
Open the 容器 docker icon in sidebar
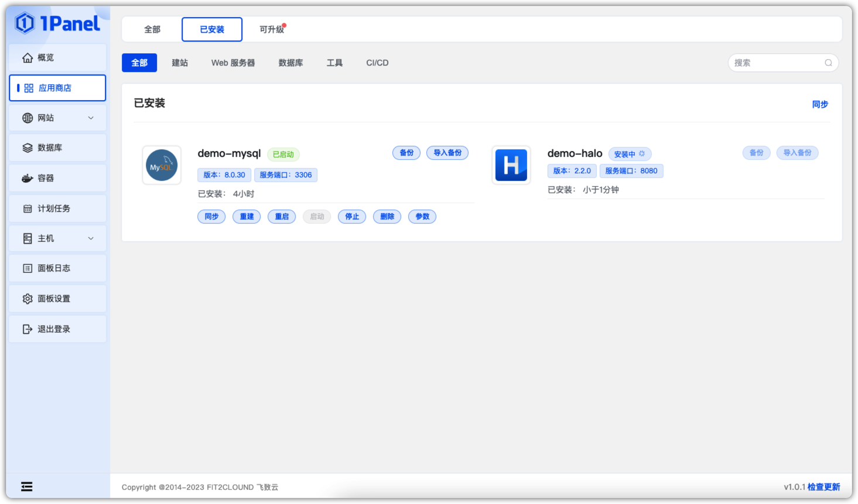(28, 178)
